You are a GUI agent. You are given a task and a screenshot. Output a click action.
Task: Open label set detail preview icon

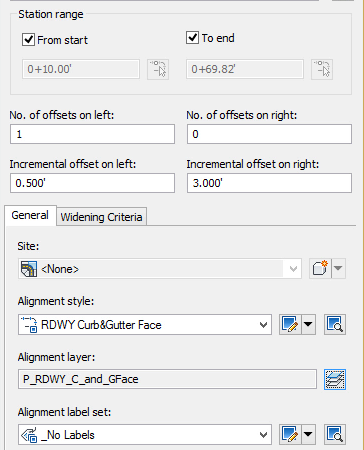335,434
